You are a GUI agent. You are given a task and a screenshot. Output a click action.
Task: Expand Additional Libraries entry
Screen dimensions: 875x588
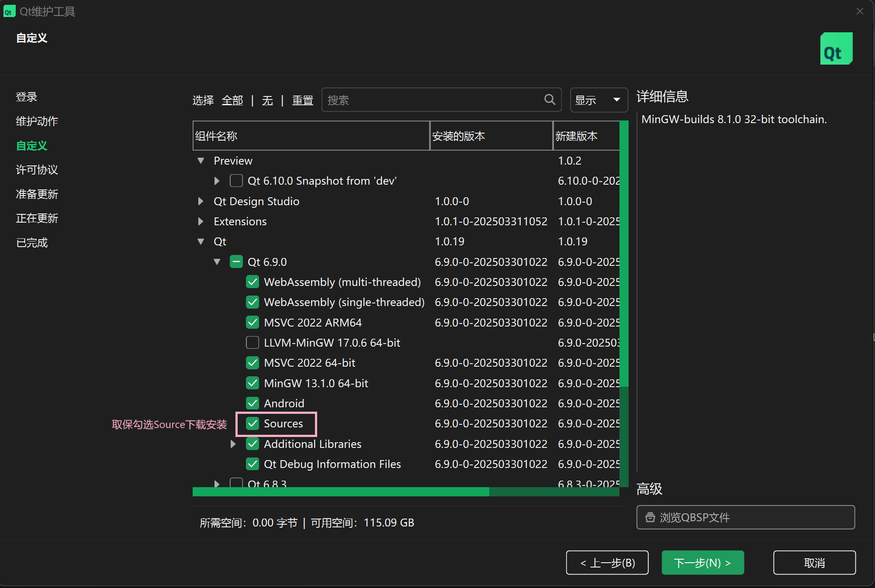[x=233, y=444]
